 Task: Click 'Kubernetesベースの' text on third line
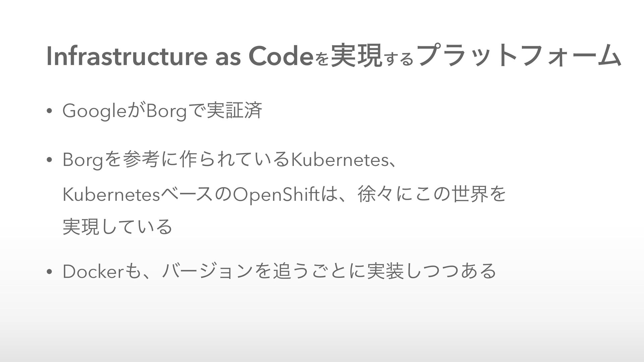point(148,194)
